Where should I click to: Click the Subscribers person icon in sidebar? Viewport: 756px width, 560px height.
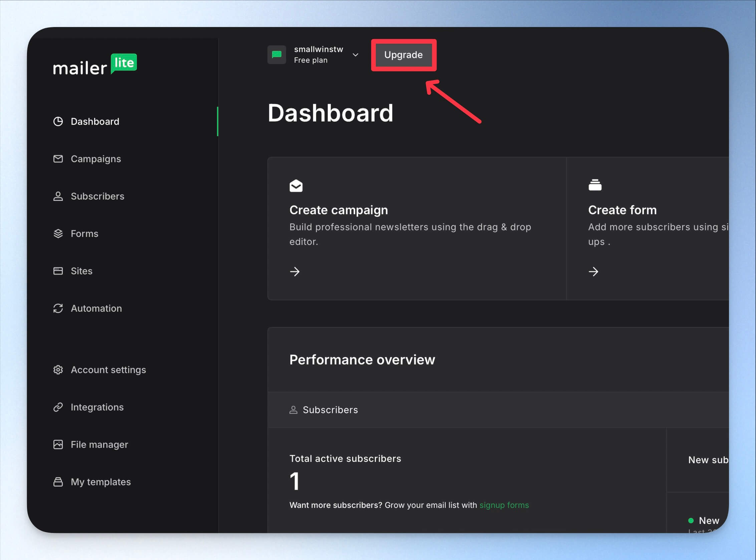(x=58, y=196)
